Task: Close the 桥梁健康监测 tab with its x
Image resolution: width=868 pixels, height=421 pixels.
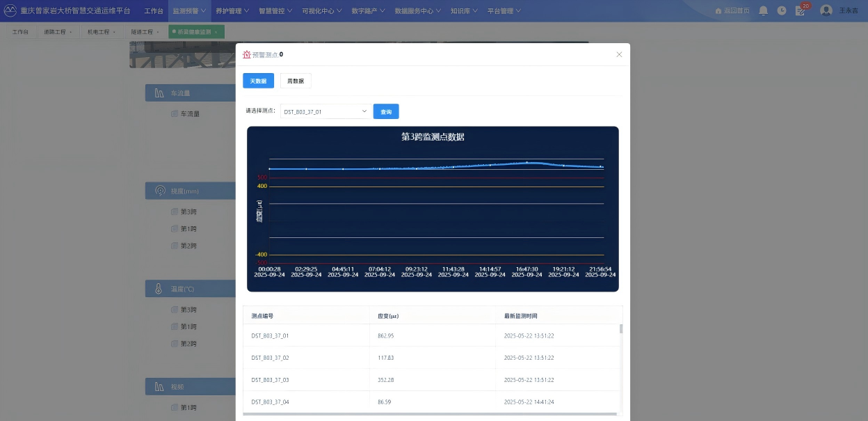Action: coord(216,32)
